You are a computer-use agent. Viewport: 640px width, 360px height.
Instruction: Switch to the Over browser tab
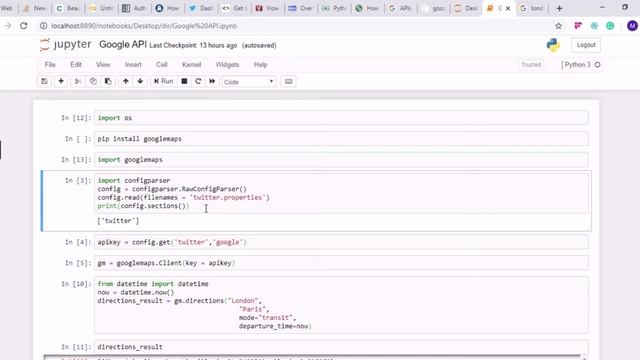(301, 8)
